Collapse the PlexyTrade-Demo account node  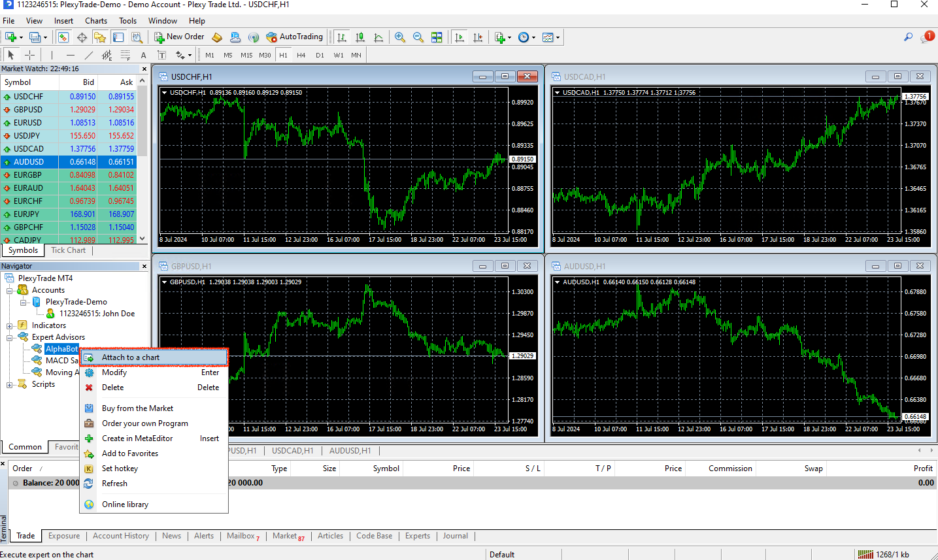pos(24,302)
